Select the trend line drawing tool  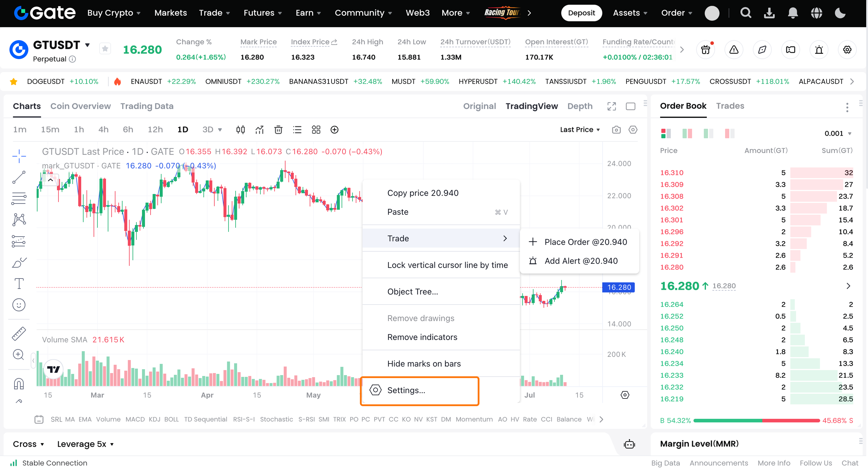(x=19, y=177)
